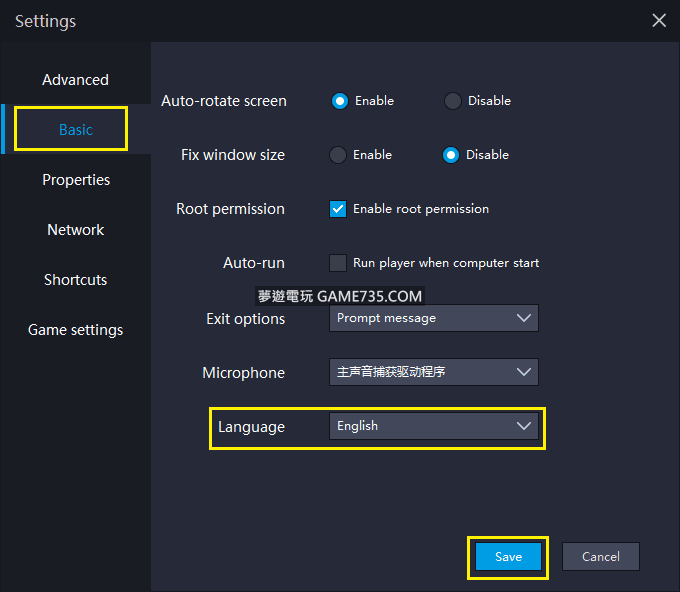Click the Language dropdown chevron arrow

524,426
